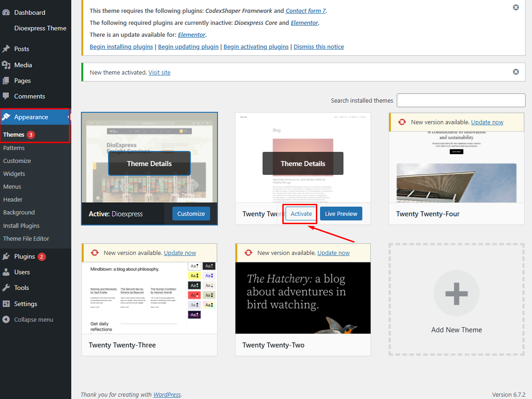Click the Plugins plug icon in sidebar
Screen dimensions: 532x399
pyautogui.click(x=6, y=256)
